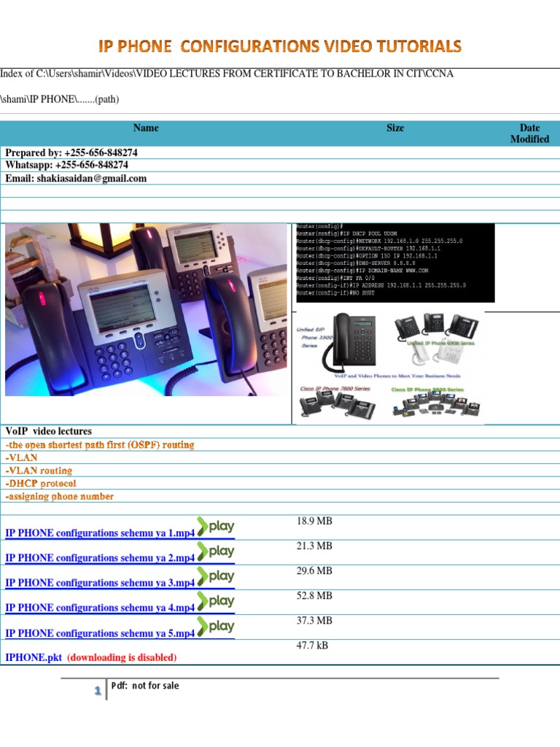Click the -assigning phone number topic line
This screenshot has height=747, width=560.
(60, 496)
